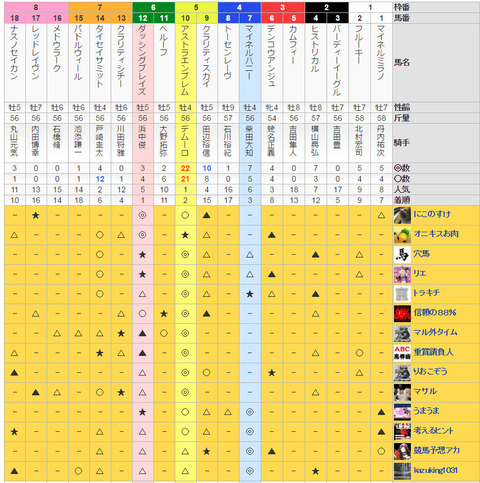Click horse name タイセイサミット
The width and height of the screenshot is (480, 483).
[100, 57]
